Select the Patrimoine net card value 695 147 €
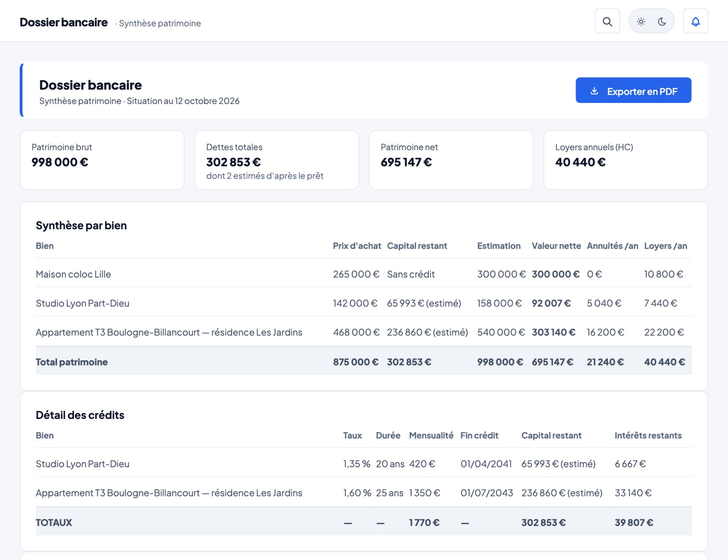Image resolution: width=728 pixels, height=560 pixels. pos(406,162)
